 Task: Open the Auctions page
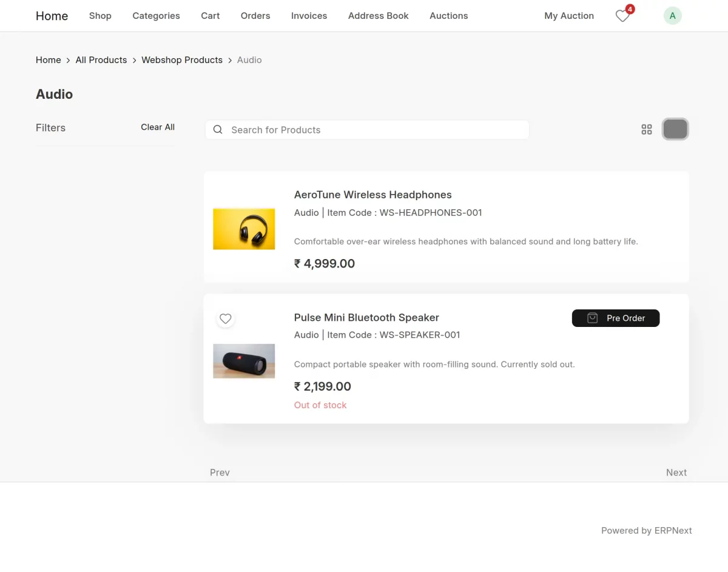(x=448, y=16)
